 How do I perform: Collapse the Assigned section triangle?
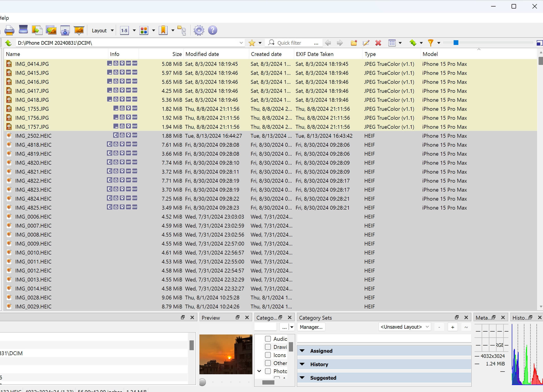pyautogui.click(x=302, y=351)
